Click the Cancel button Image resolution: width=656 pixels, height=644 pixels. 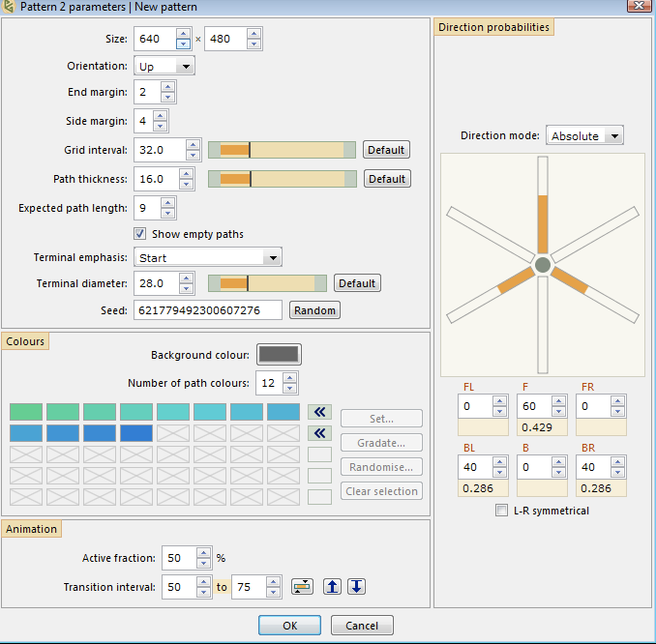[x=362, y=626]
